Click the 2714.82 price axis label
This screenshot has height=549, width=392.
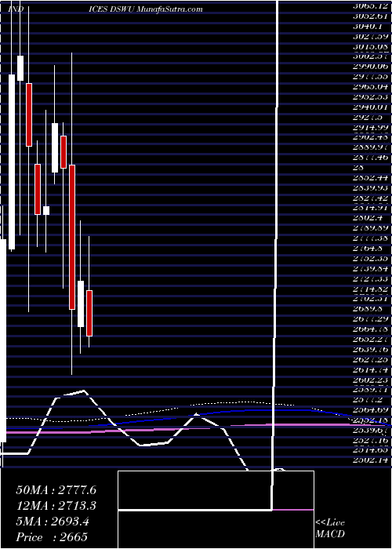369,289
